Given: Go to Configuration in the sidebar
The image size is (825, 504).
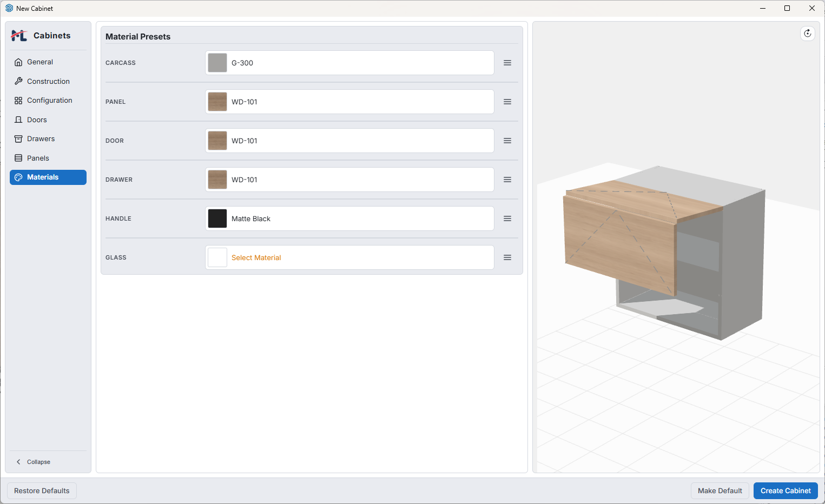Looking at the screenshot, I should [48, 101].
